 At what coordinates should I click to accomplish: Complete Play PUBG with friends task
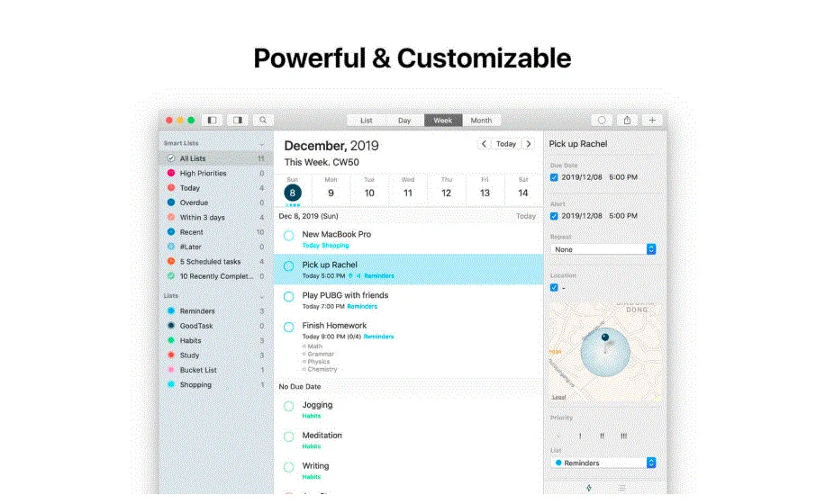tap(288, 296)
